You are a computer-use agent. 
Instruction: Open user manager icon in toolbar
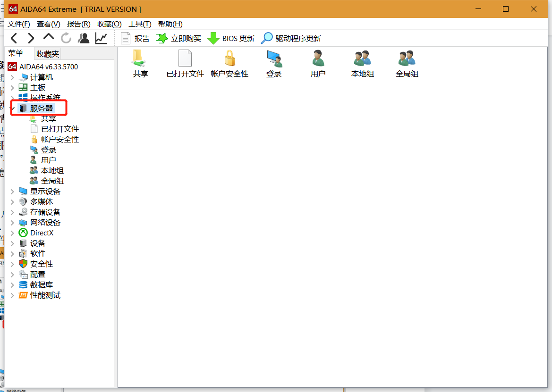coord(84,38)
